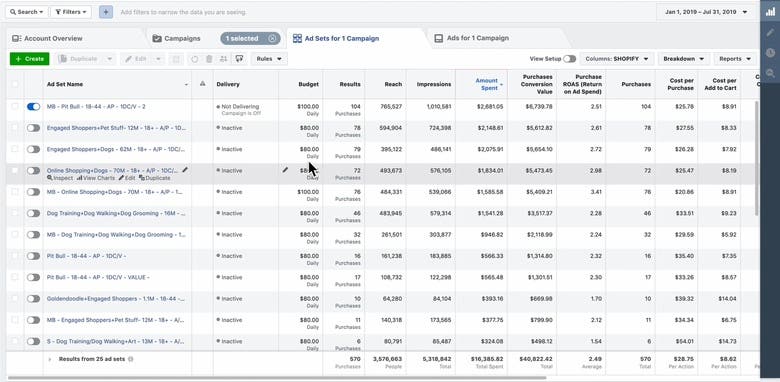780x382 pixels.
Task: Open the charts icon in right sidebar
Action: tap(770, 12)
